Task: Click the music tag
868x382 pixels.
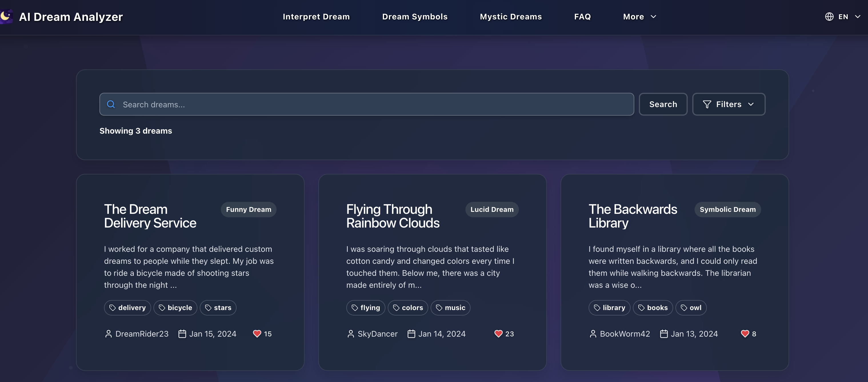Action: coord(450,307)
